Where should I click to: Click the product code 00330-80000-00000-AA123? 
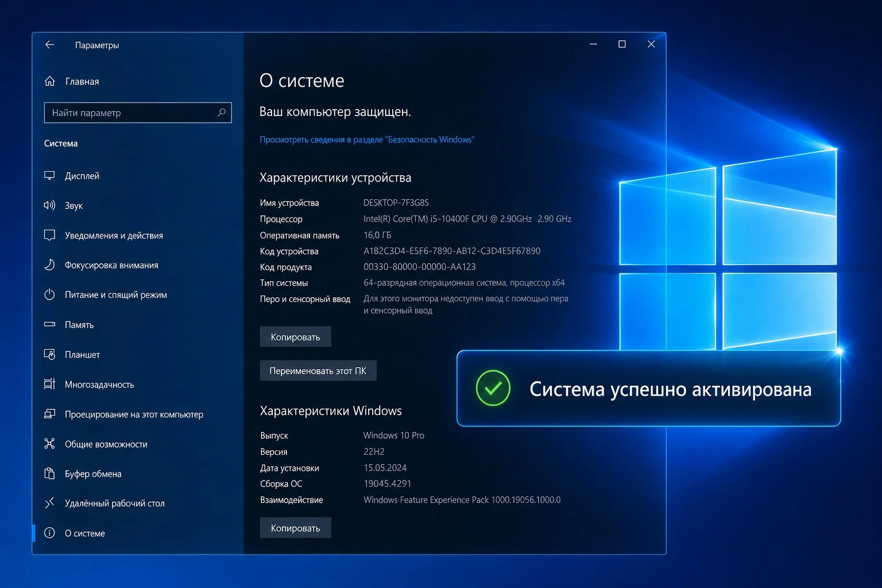pyautogui.click(x=420, y=267)
